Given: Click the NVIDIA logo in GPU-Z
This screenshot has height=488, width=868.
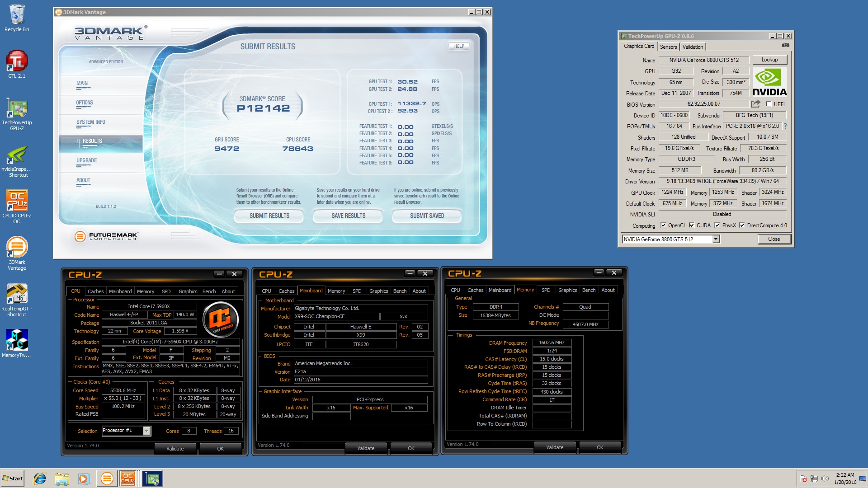Looking at the screenshot, I should pos(769,82).
